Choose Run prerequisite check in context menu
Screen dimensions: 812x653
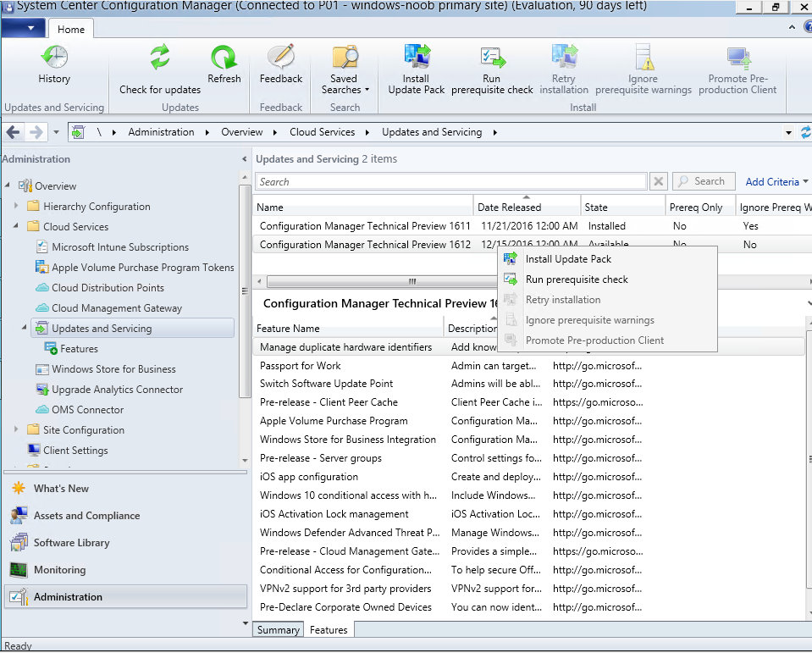tap(607, 279)
